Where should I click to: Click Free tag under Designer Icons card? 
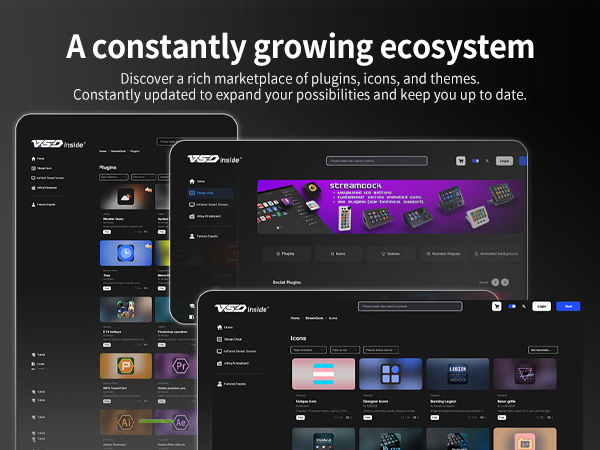tap(367, 417)
